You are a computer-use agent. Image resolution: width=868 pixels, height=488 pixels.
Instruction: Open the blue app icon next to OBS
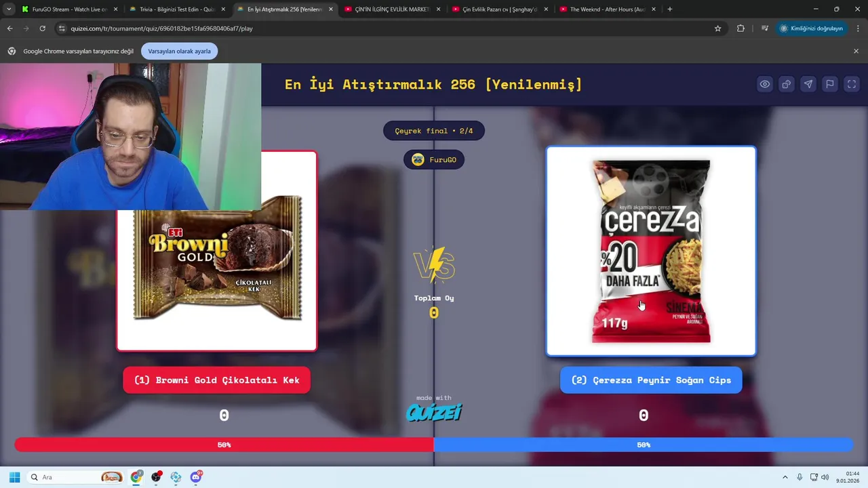(176, 477)
